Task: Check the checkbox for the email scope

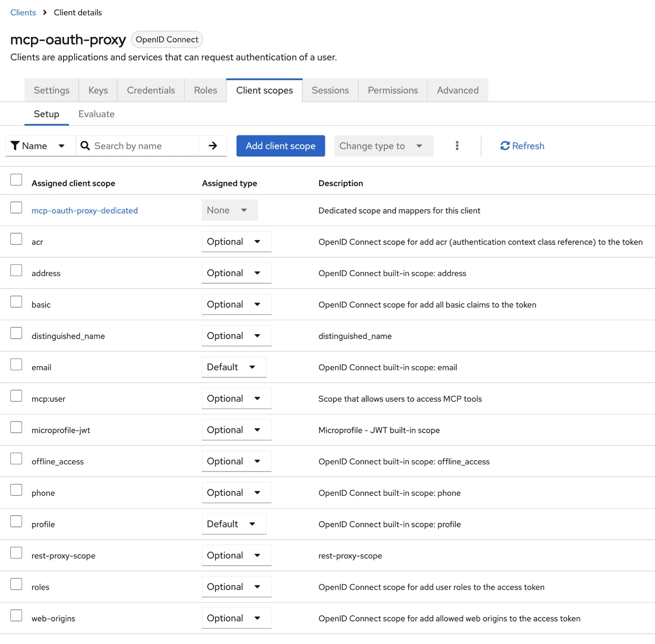Action: click(x=16, y=364)
